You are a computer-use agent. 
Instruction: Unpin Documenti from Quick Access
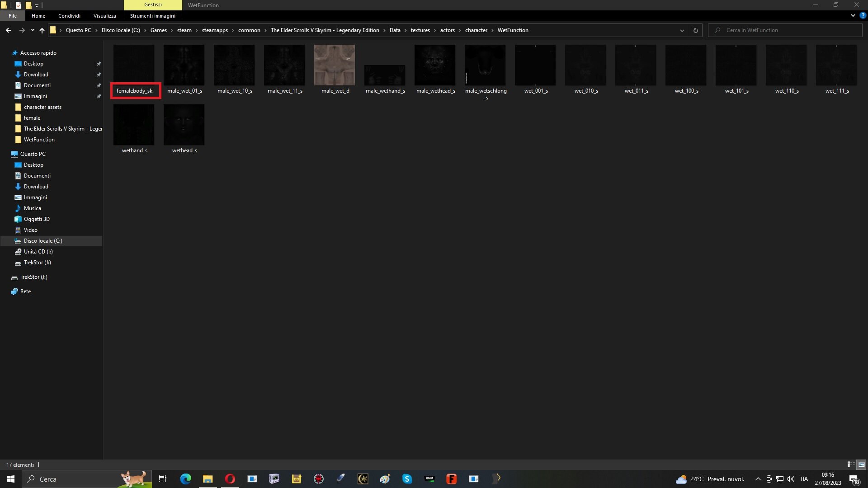coord(99,85)
